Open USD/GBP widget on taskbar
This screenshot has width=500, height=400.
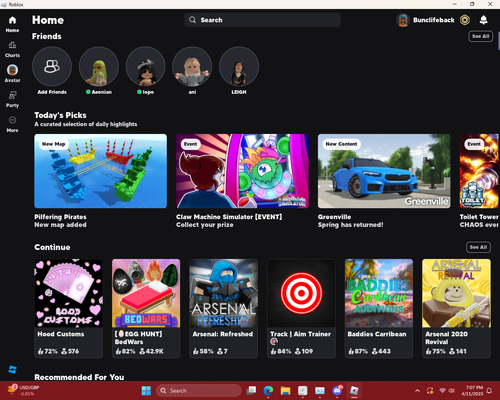tap(23, 390)
